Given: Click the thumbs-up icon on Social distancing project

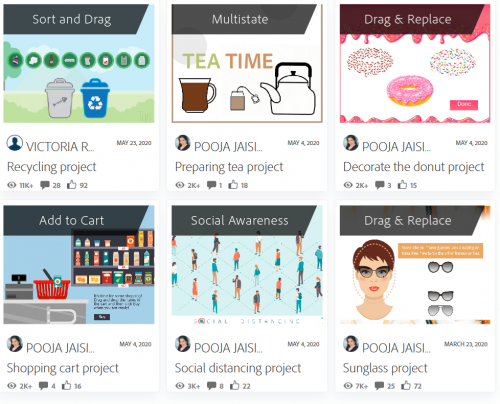Looking at the screenshot, I should pos(234,386).
